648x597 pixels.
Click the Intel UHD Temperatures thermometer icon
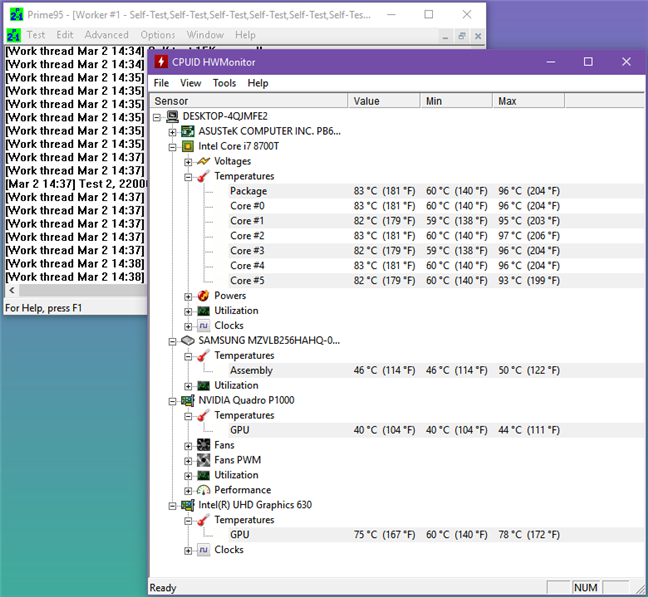(x=203, y=520)
